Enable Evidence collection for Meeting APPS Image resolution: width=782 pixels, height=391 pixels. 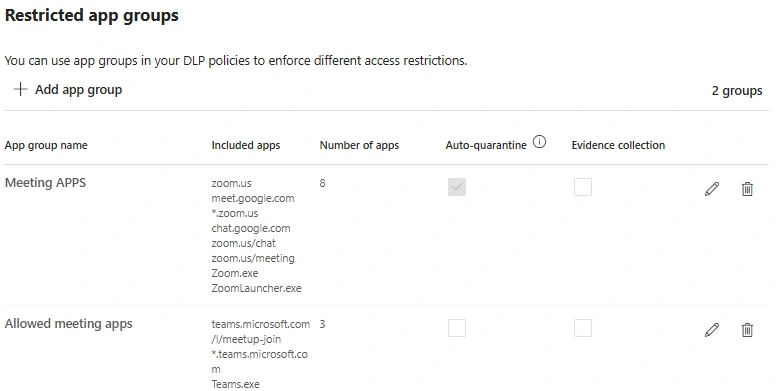(x=583, y=187)
